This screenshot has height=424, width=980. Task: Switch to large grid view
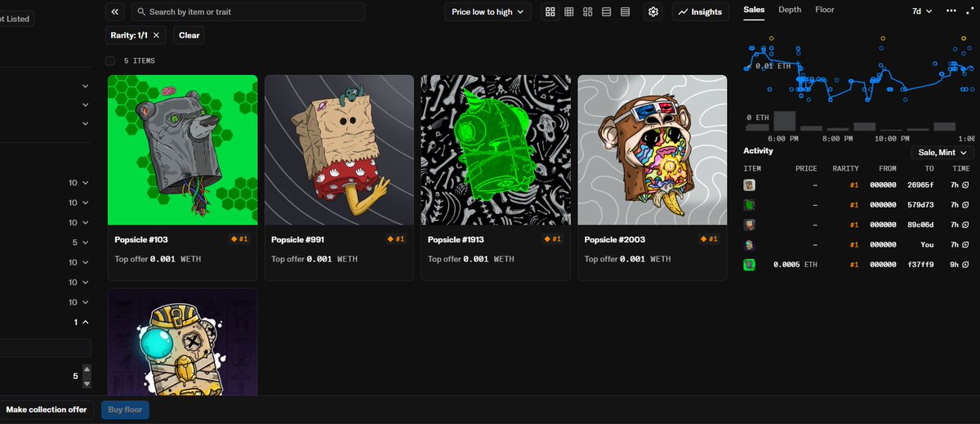550,11
